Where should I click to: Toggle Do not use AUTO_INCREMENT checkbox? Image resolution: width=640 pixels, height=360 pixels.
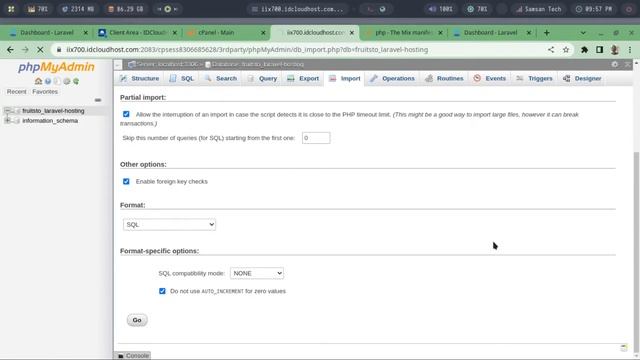tap(162, 291)
